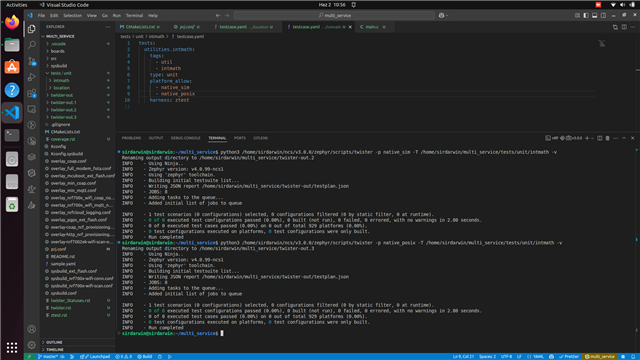Click the UTF-8 encoding indicator

506,357
